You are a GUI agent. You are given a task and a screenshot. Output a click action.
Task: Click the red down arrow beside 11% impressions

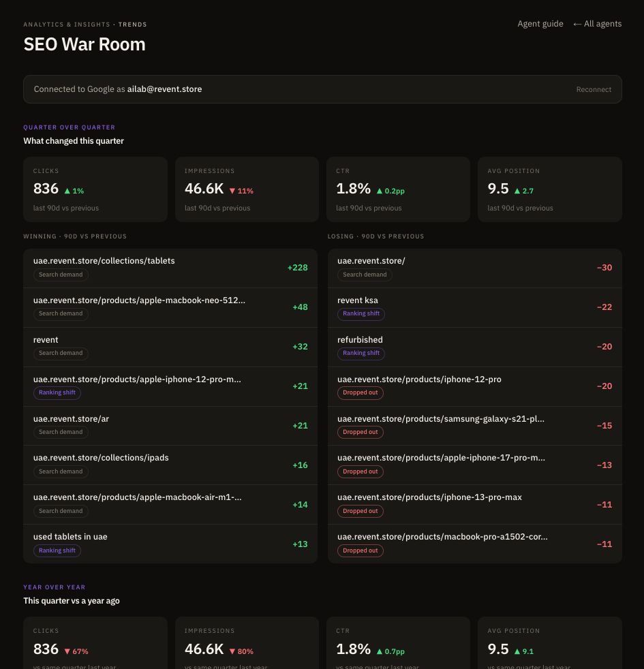click(x=232, y=191)
